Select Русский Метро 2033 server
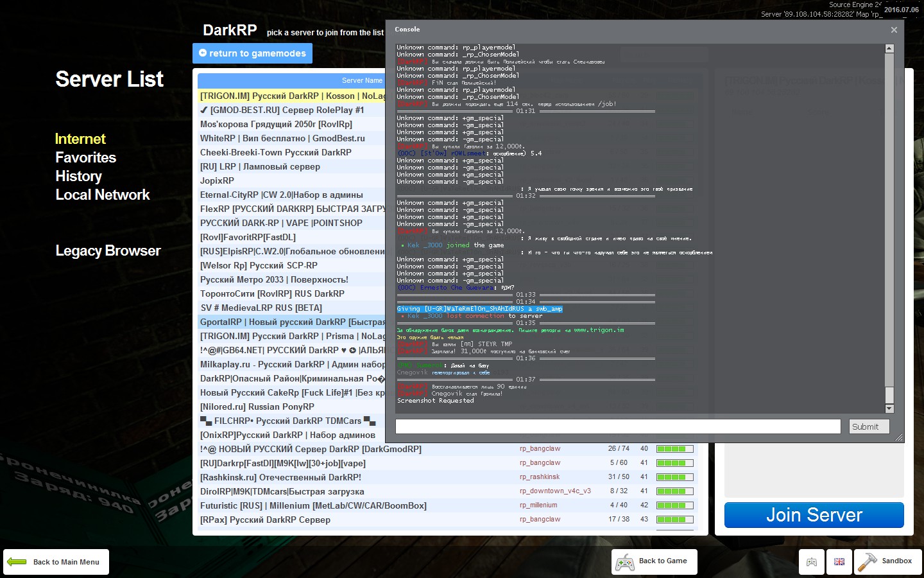This screenshot has width=924, height=578. tap(292, 279)
